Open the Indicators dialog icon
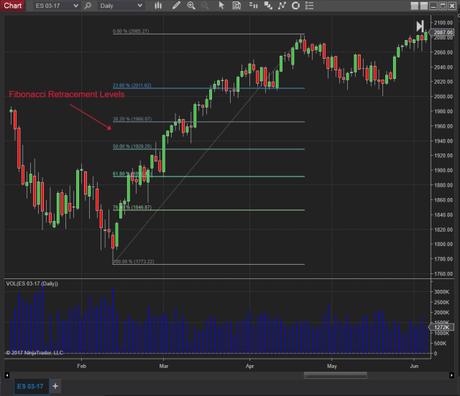The width and height of the screenshot is (460, 396). [x=268, y=6]
